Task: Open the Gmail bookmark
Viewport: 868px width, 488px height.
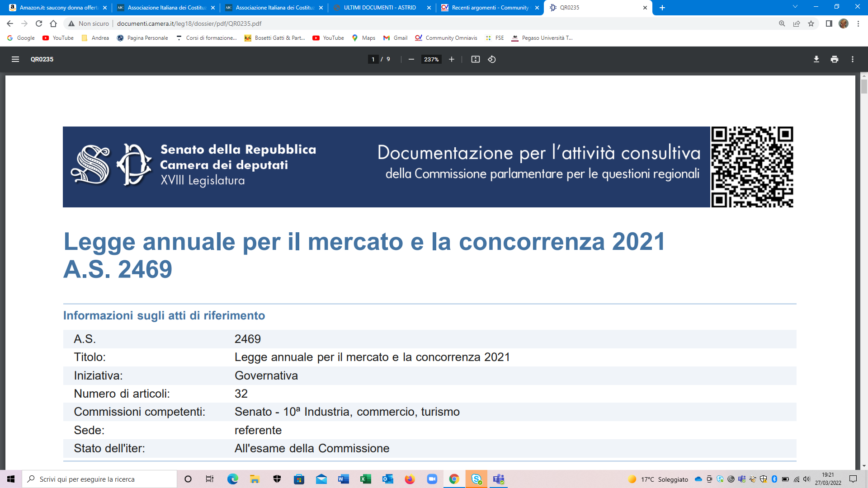Action: (x=395, y=38)
